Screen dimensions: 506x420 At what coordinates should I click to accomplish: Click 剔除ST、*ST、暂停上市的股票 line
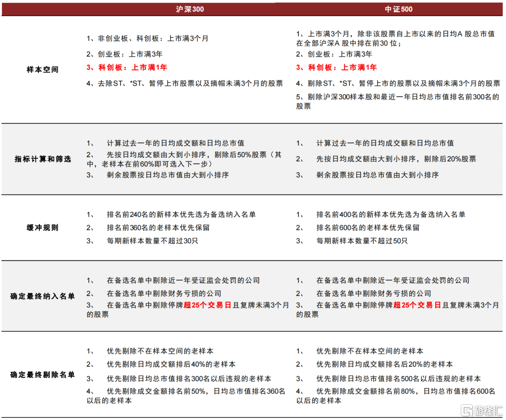point(398,83)
